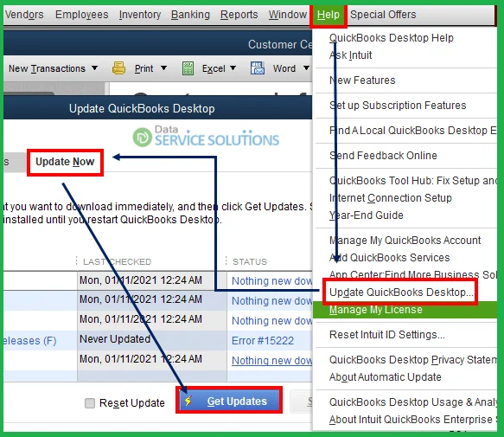Select Reset Intuit ID Settings
The height and width of the screenshot is (437, 504).
tap(387, 335)
